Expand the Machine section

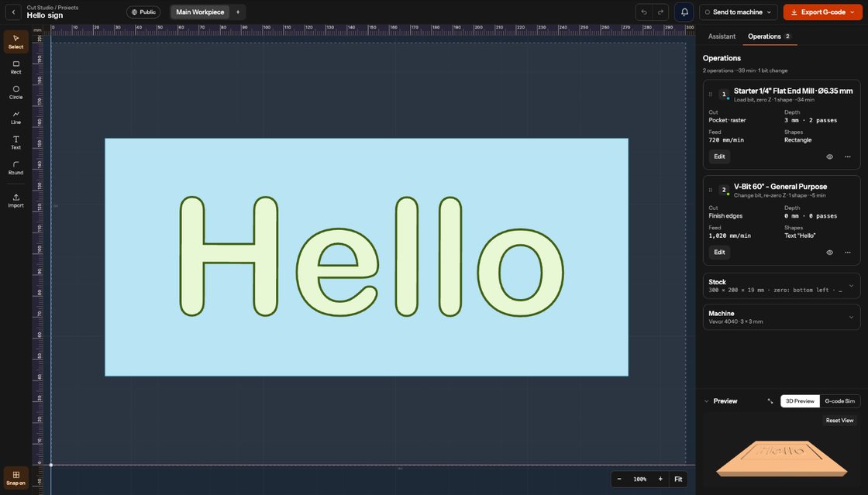pyautogui.click(x=781, y=318)
